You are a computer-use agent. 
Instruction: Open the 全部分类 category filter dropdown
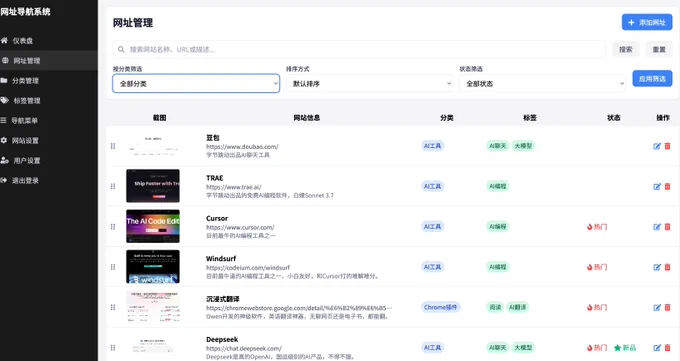[x=196, y=83]
